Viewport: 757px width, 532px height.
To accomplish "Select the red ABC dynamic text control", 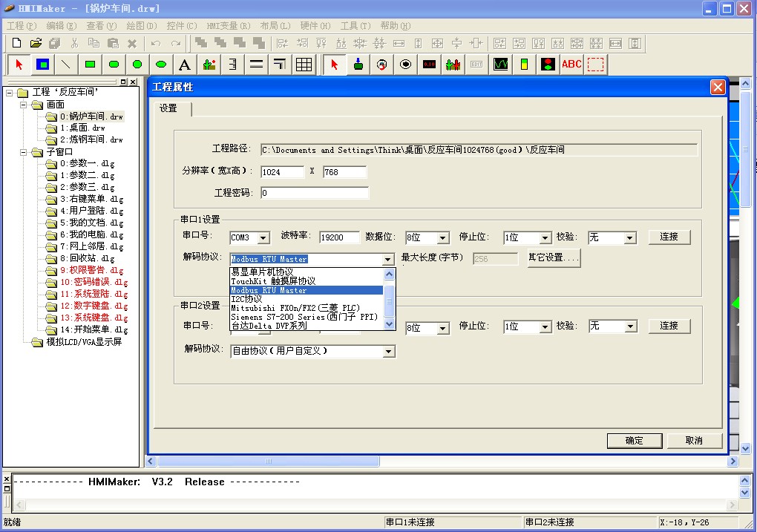I will (571, 65).
